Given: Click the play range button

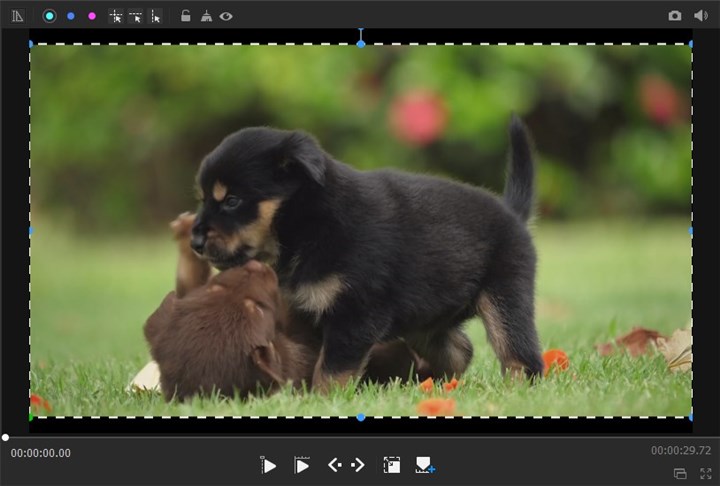Looking at the screenshot, I should click(x=301, y=465).
